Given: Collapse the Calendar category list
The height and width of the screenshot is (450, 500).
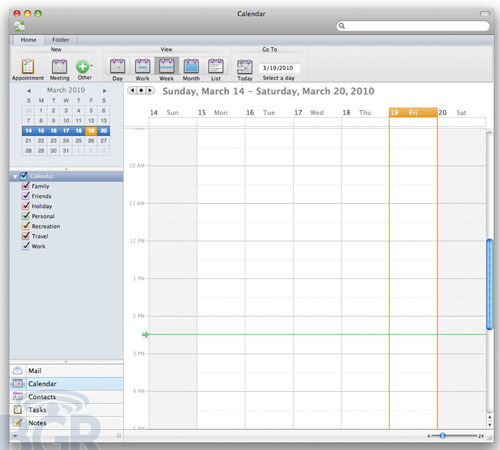Looking at the screenshot, I should (15, 176).
